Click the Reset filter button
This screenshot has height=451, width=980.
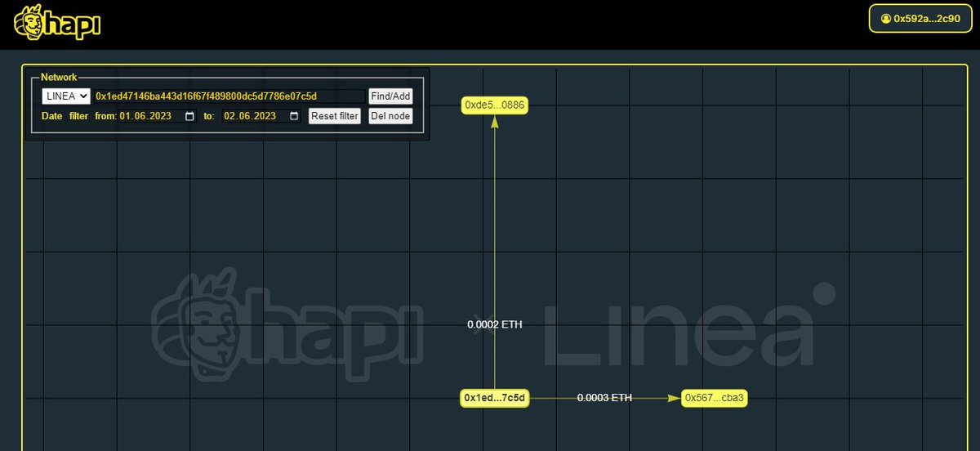click(x=335, y=116)
